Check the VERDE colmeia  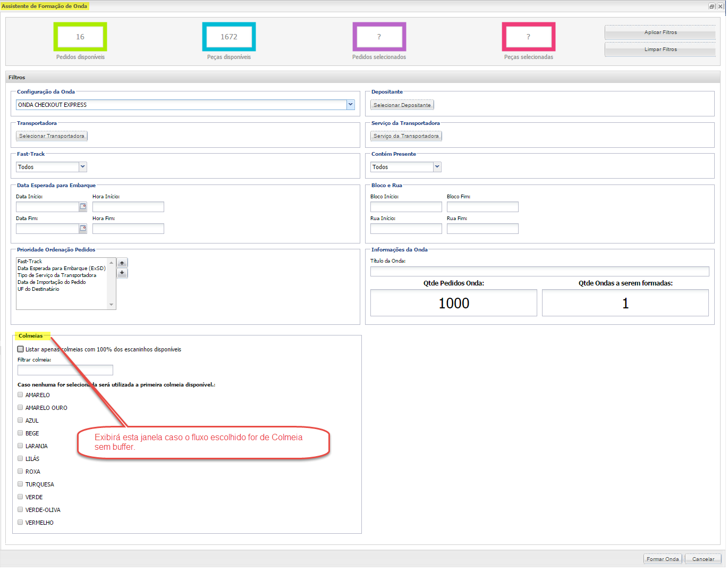20,497
